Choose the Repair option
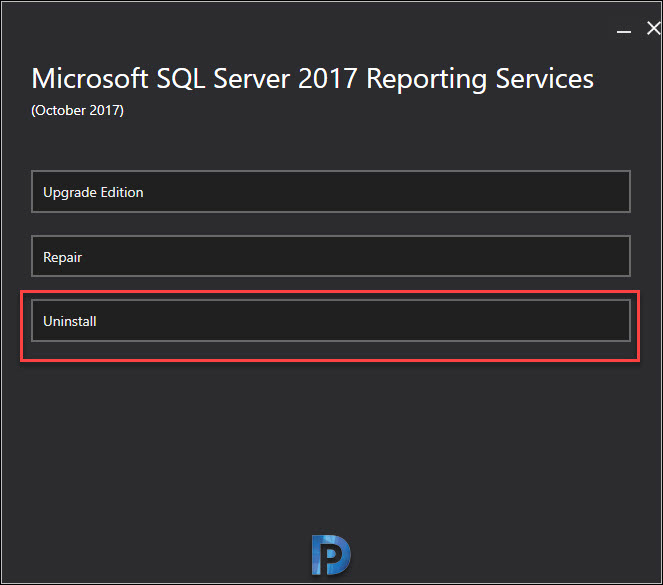The width and height of the screenshot is (663, 585). click(331, 256)
